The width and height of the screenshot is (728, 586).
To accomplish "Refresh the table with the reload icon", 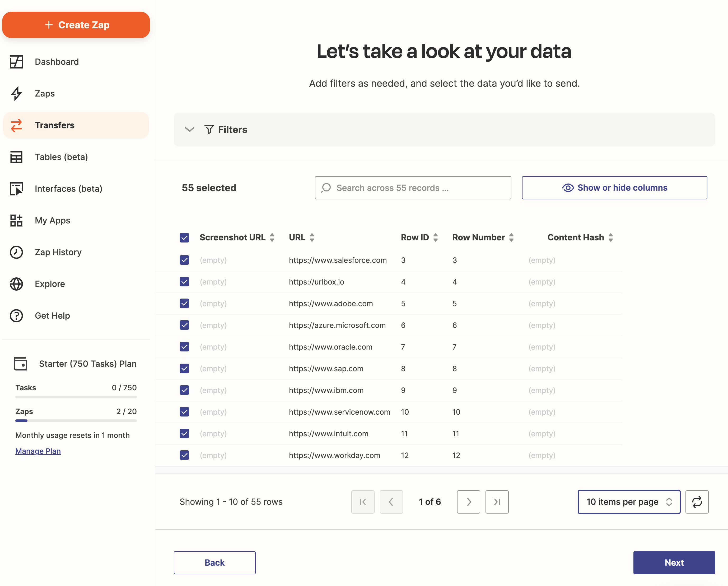I will pyautogui.click(x=697, y=502).
